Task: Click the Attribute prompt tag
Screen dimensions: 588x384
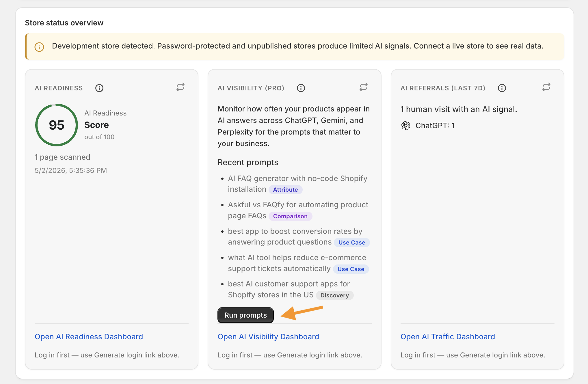Action: click(285, 190)
